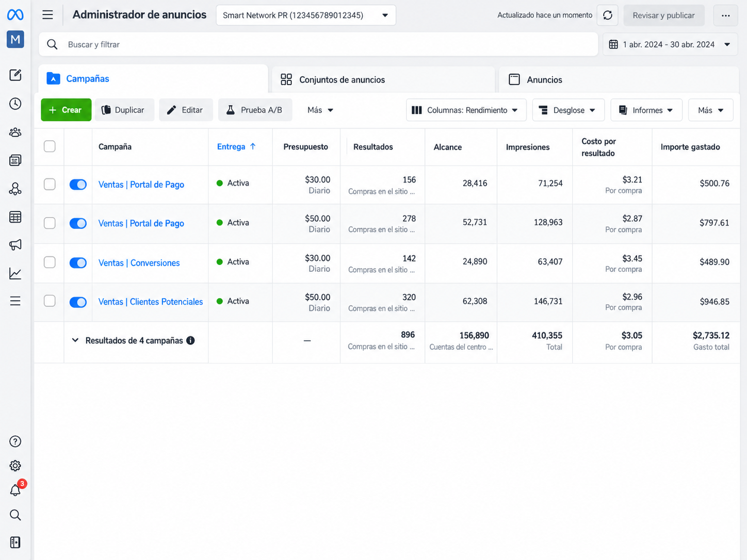Open the pencil compose icon in sidebar
The image size is (747, 560).
tap(15, 75)
